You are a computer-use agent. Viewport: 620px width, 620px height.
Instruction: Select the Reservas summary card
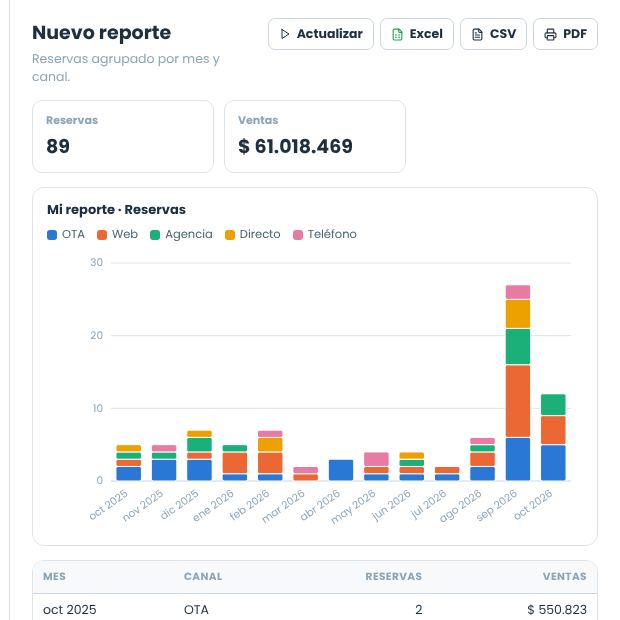tap(123, 136)
